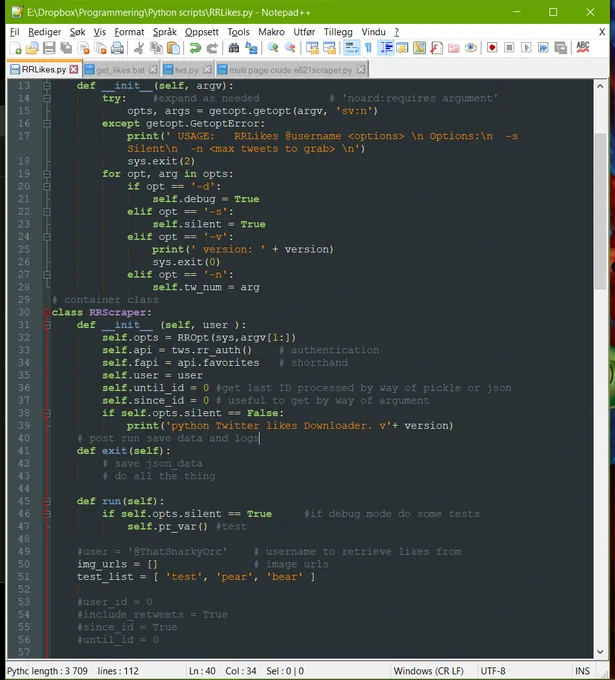Toggle show all characters pilcrow icon
The image size is (615, 680).
[368, 48]
